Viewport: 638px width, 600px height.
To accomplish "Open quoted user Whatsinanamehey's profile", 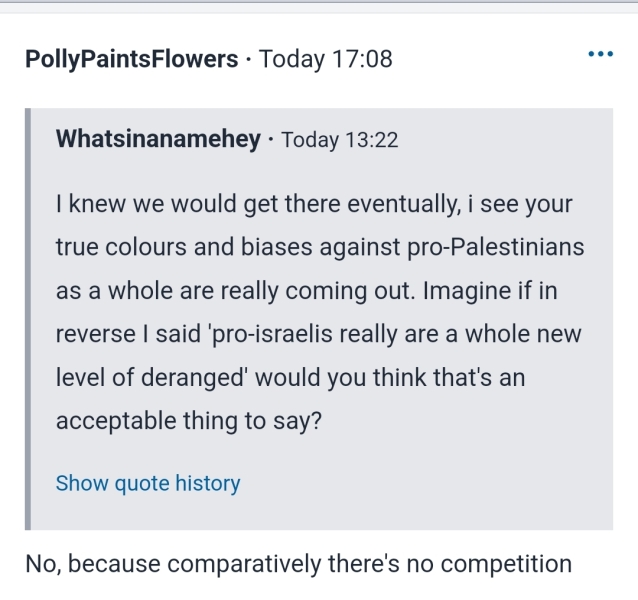I will (x=160, y=139).
